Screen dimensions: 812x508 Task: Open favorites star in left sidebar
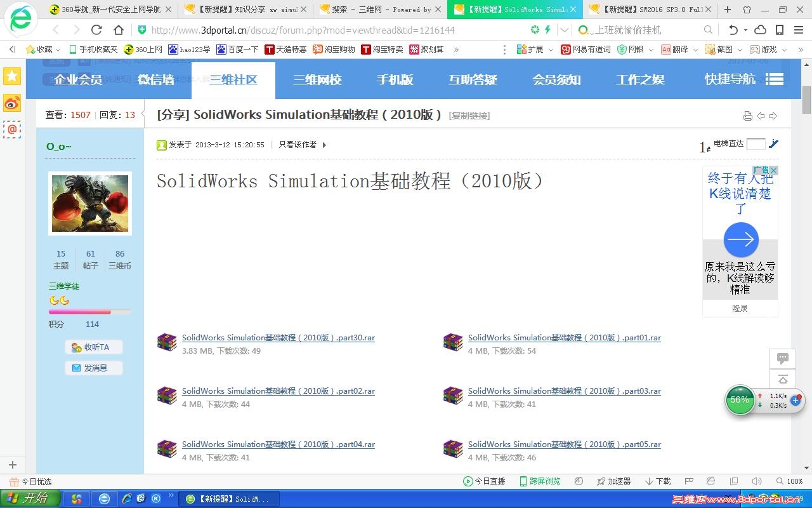12,76
